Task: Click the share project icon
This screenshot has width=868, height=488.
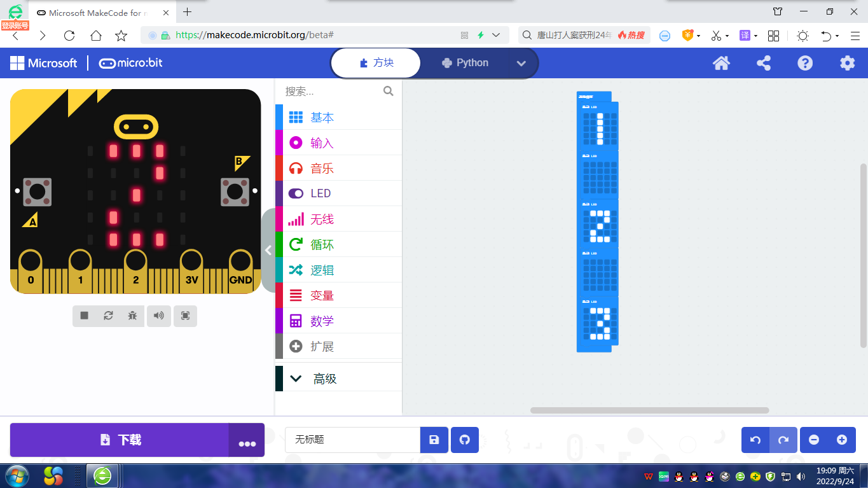Action: (x=764, y=63)
